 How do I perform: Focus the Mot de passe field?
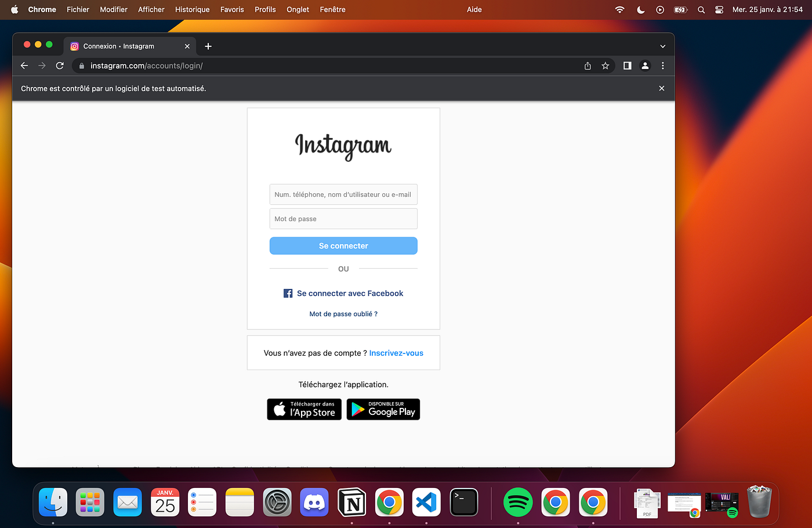tap(343, 219)
